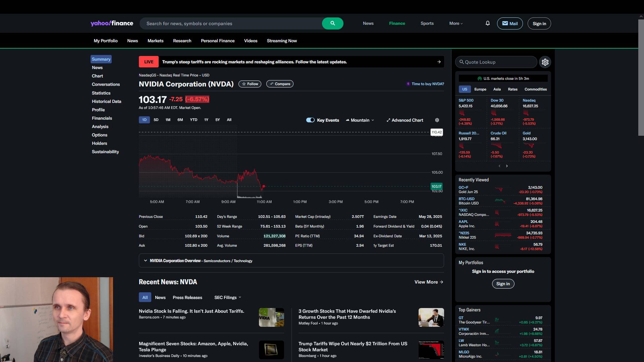Open the View More news link

click(x=429, y=282)
